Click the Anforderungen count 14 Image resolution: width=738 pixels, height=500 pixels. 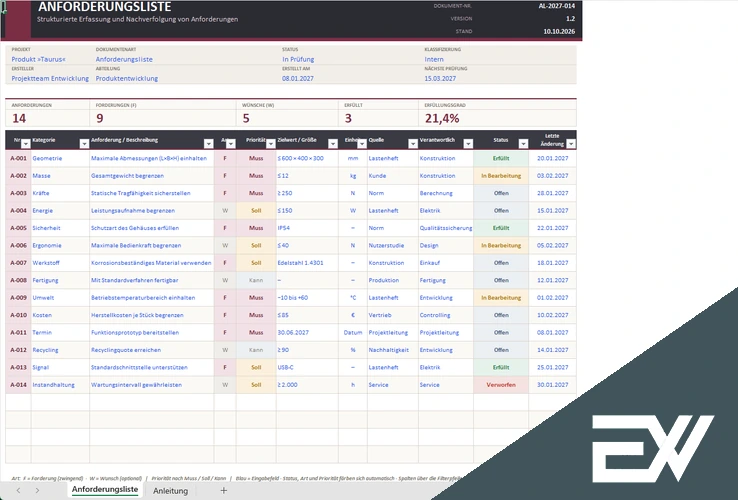[19, 119]
